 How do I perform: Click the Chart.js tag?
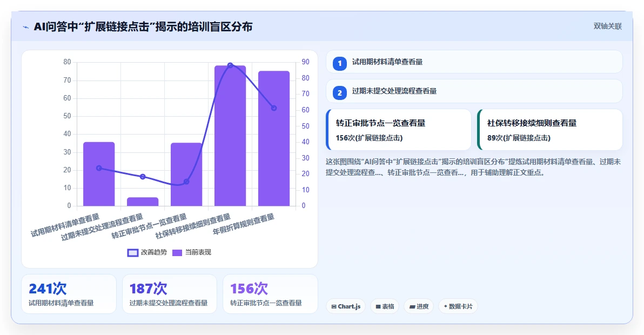[x=346, y=306]
